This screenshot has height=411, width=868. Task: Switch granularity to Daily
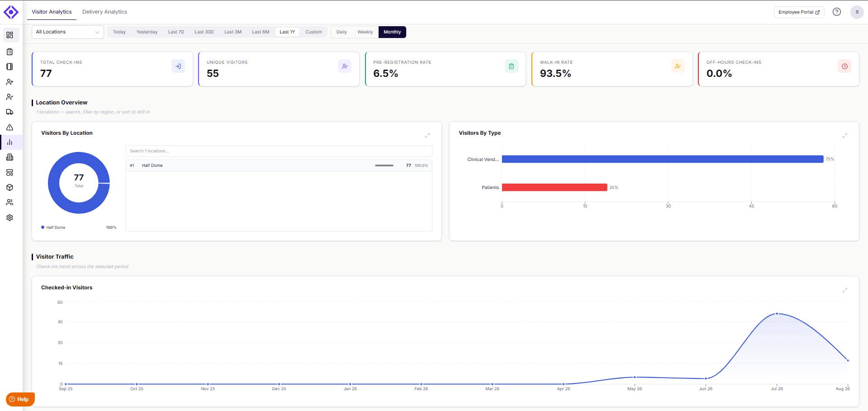[x=342, y=32]
